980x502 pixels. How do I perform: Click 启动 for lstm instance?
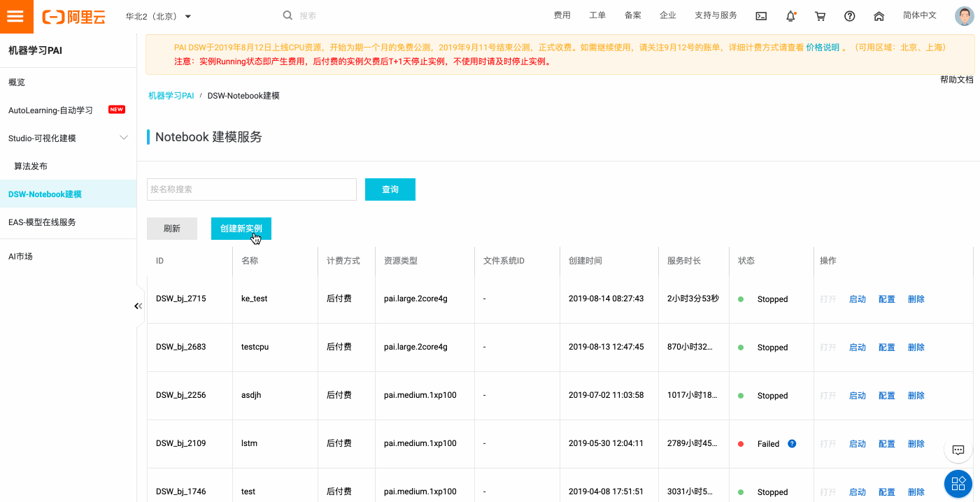pyautogui.click(x=858, y=444)
